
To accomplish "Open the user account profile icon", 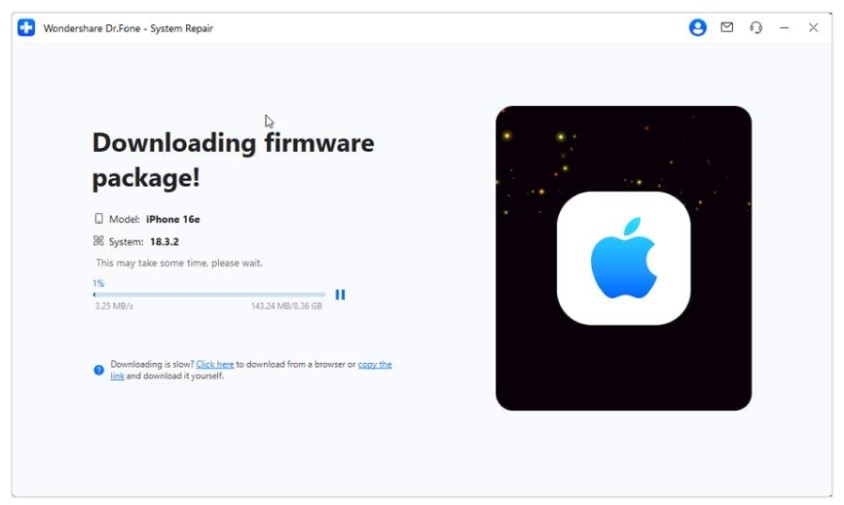I will [x=698, y=27].
